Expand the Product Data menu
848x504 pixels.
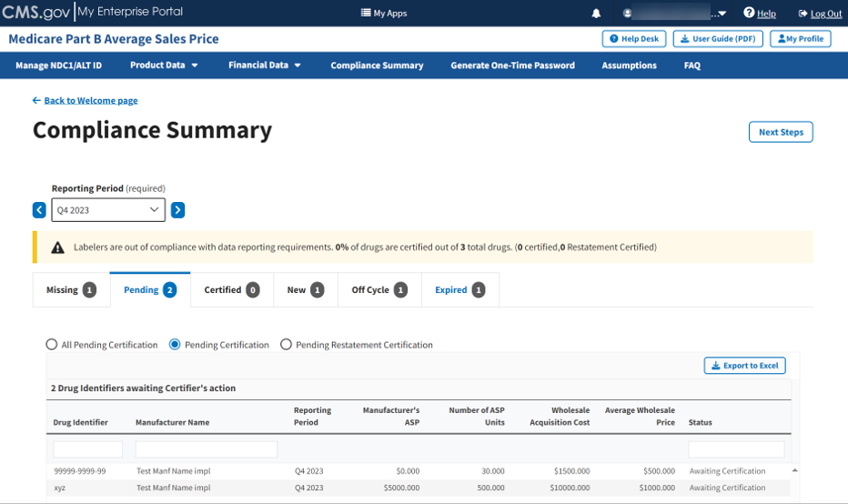point(164,66)
